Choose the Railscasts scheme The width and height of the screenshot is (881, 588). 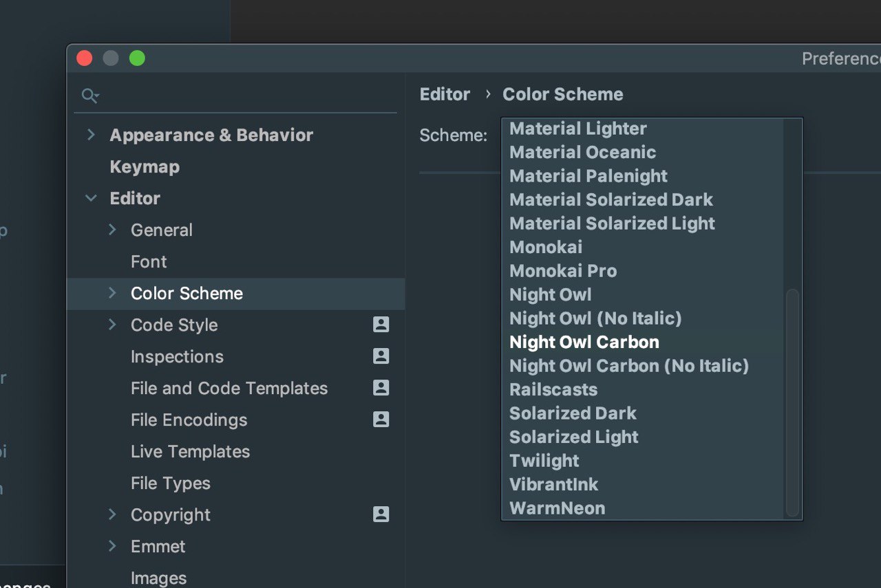point(553,389)
